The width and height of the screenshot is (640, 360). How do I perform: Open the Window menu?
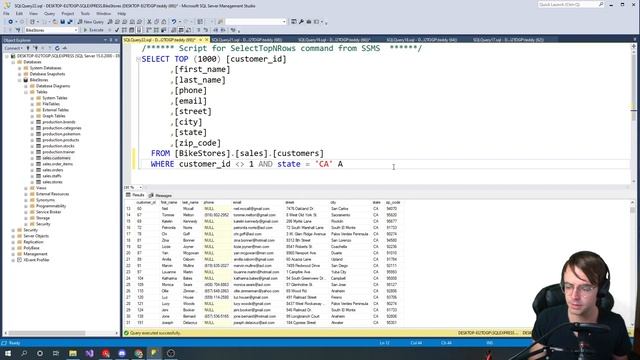coord(104,13)
